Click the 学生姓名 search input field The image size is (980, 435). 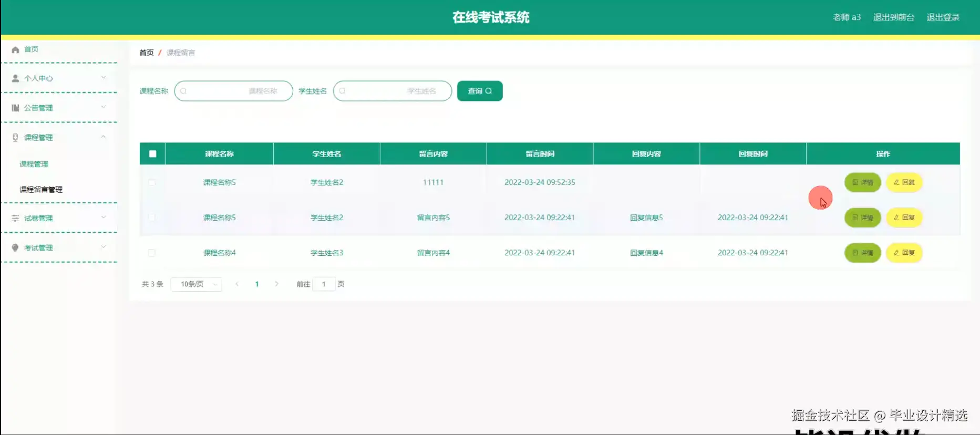pos(393,91)
